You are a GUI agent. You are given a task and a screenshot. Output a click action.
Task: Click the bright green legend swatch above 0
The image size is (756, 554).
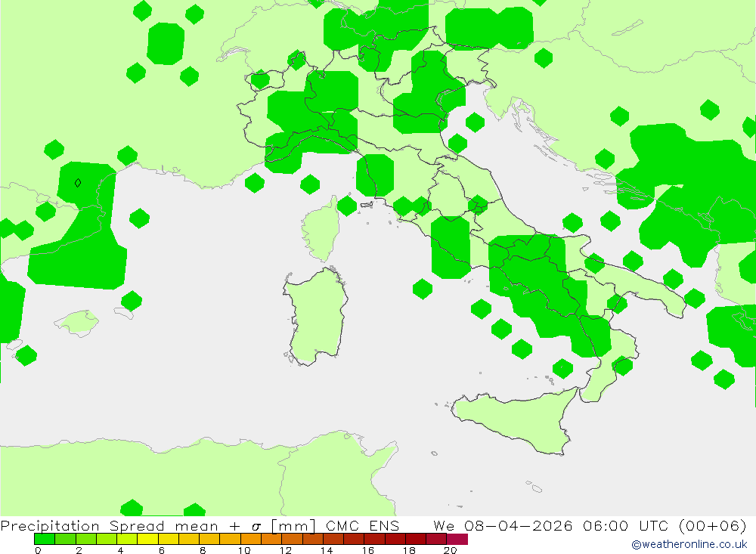click(45, 539)
